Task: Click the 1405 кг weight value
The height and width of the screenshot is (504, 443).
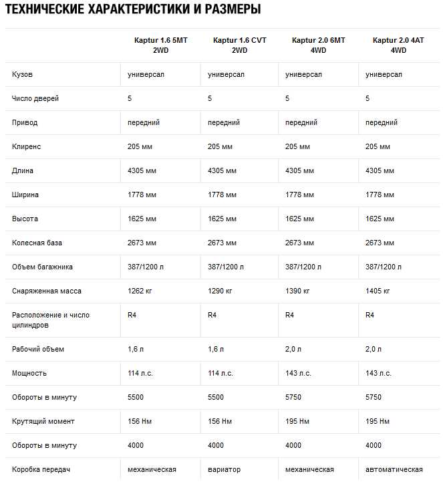Action: click(x=378, y=291)
